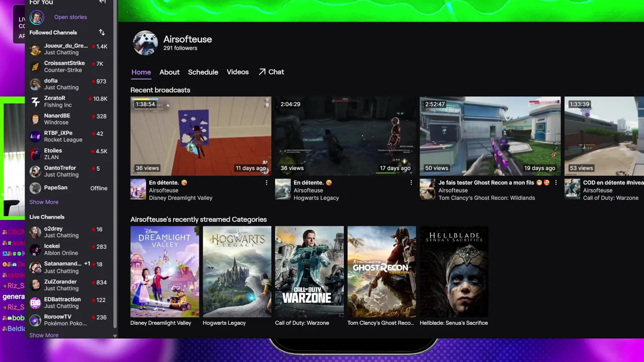Screen dimensions: 644x362
Task: Open Satanamand... live channel avatar
Action: 35,267
